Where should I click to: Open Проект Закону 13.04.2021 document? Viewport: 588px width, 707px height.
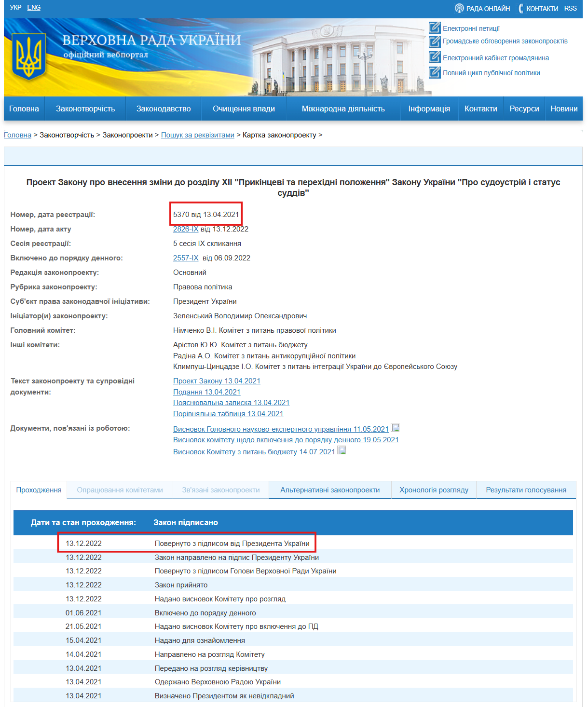[x=217, y=381]
